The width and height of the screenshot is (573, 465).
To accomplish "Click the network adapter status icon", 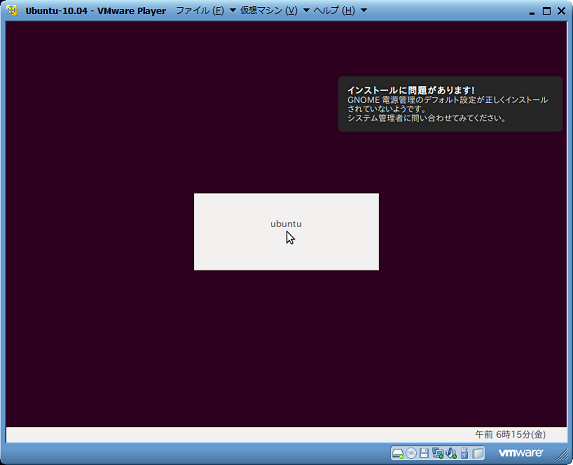I will (x=437, y=453).
